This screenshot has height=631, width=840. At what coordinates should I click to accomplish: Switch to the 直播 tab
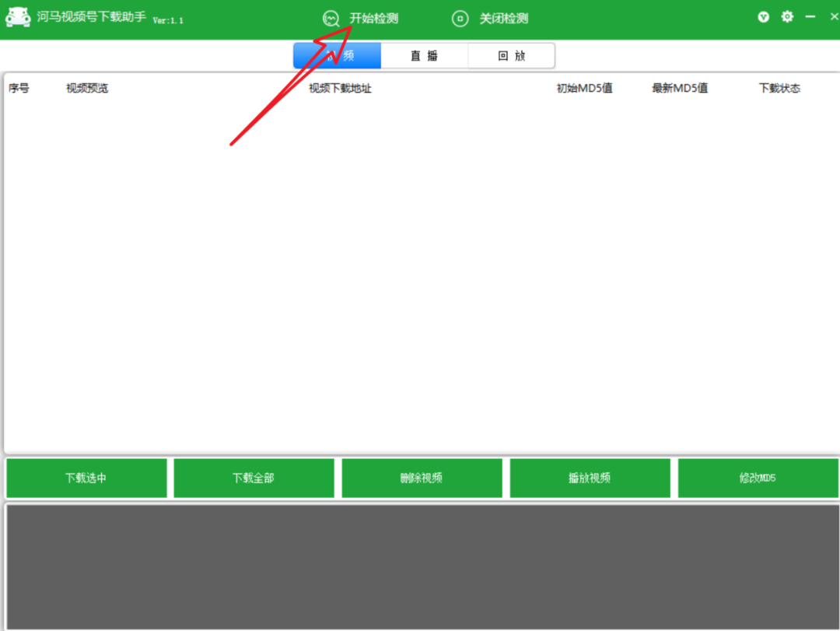pyautogui.click(x=425, y=56)
